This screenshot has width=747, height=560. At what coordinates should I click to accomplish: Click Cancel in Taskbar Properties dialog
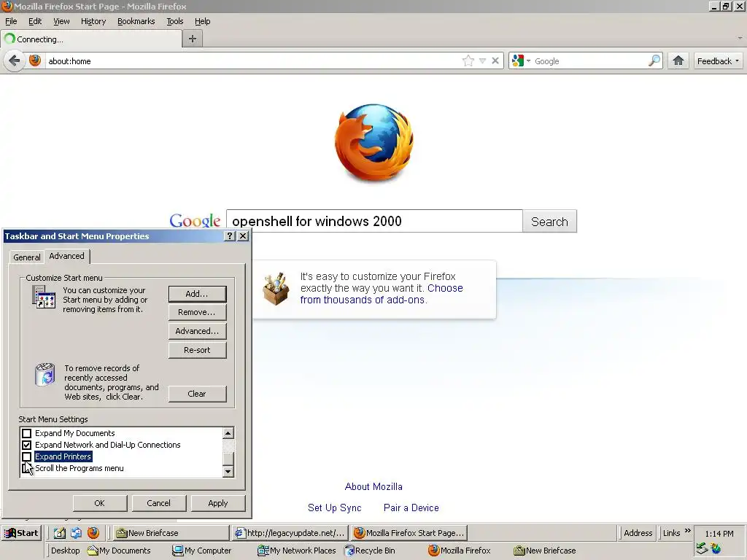(158, 503)
